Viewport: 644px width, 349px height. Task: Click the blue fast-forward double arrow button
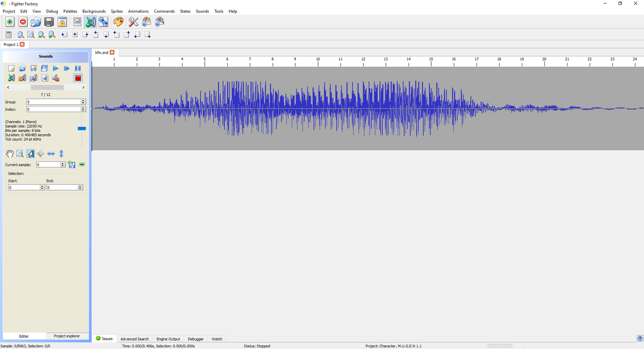point(67,68)
